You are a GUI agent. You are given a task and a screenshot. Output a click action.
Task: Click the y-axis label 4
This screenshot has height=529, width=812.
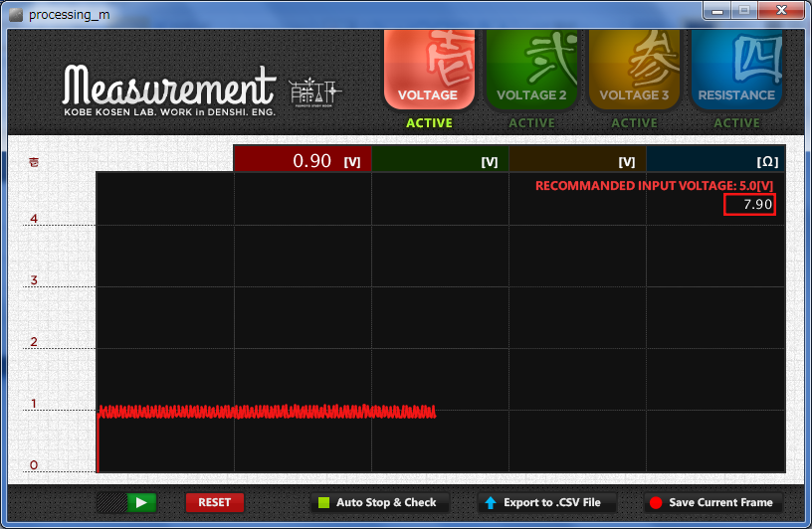click(34, 219)
